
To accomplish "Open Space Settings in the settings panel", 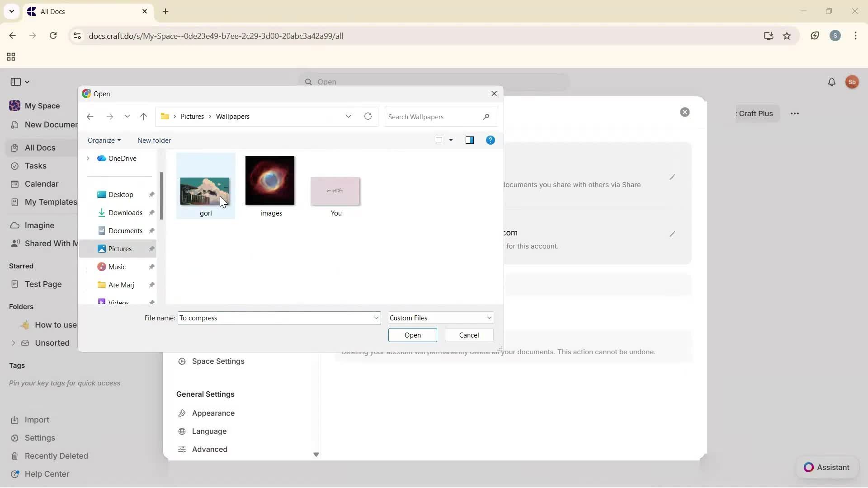I will point(217,361).
